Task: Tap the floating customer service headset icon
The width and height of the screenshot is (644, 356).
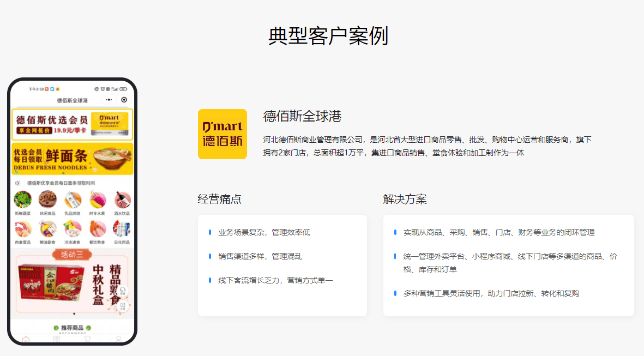Action: coord(122,291)
